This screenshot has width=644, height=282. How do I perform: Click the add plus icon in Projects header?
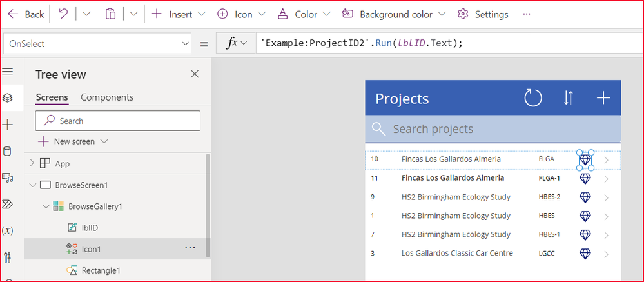[603, 98]
